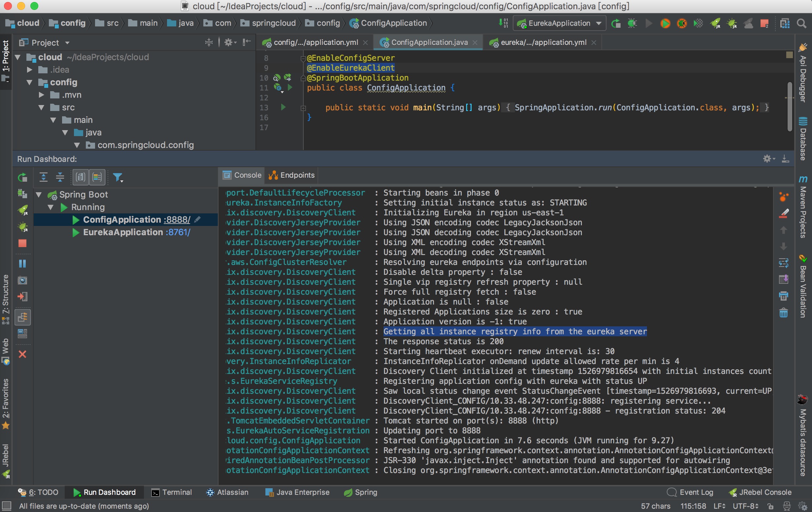
Task: Collapse the config folder in Project tree
Action: (30, 82)
